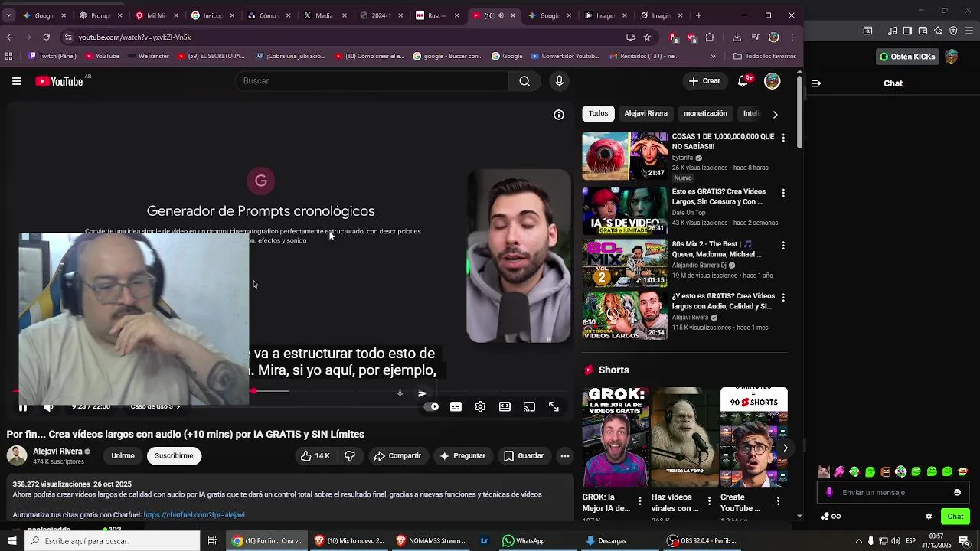
Task: Click the 'Enviar un mensaje' chat input
Action: pos(893,493)
